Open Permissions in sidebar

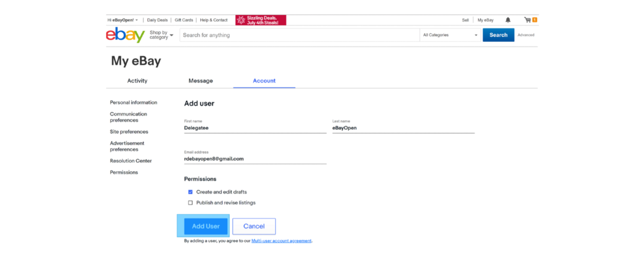(x=124, y=172)
